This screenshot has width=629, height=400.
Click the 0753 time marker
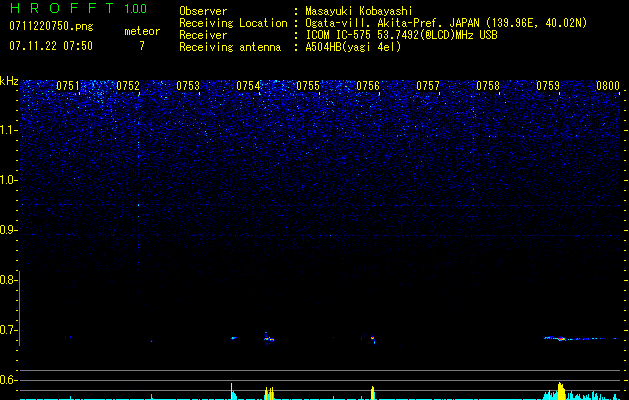tap(188, 86)
